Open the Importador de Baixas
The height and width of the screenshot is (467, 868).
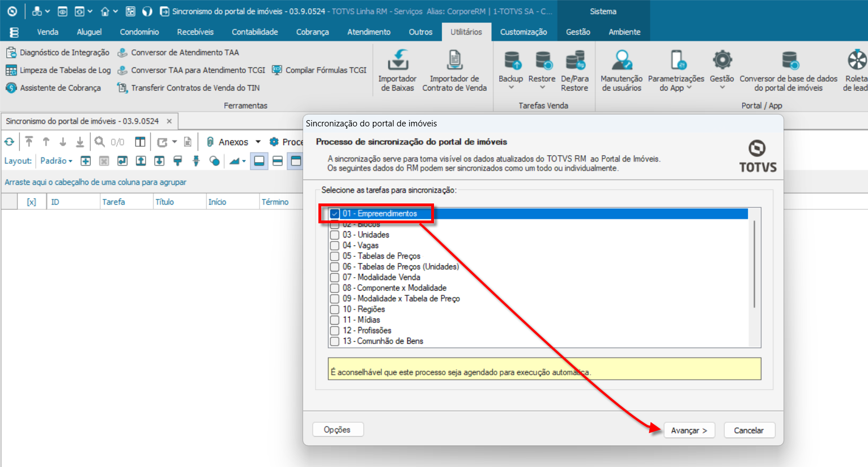397,70
